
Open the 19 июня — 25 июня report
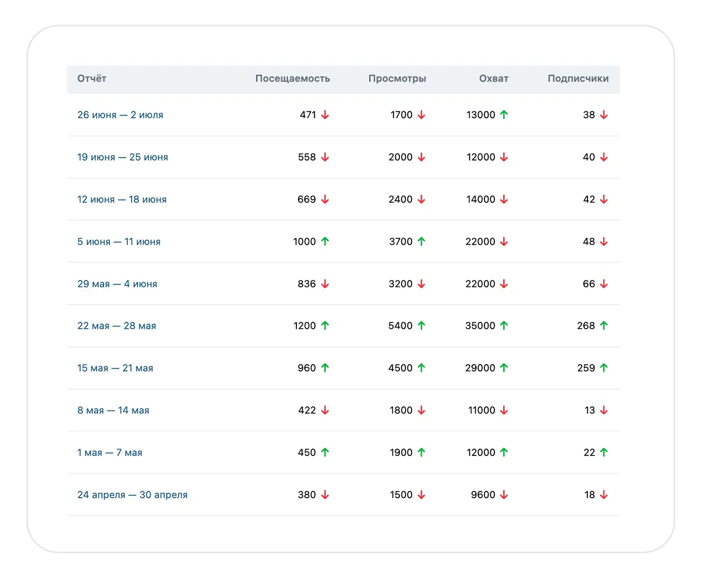(123, 157)
